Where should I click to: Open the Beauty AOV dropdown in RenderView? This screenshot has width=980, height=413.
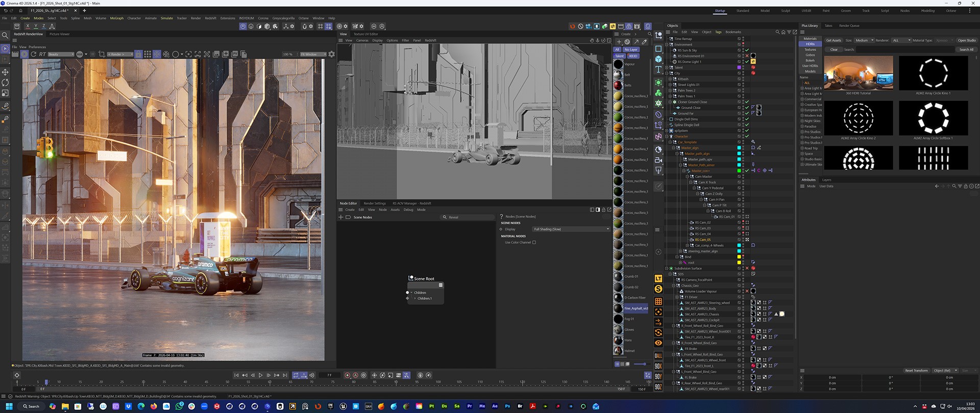[x=61, y=54]
